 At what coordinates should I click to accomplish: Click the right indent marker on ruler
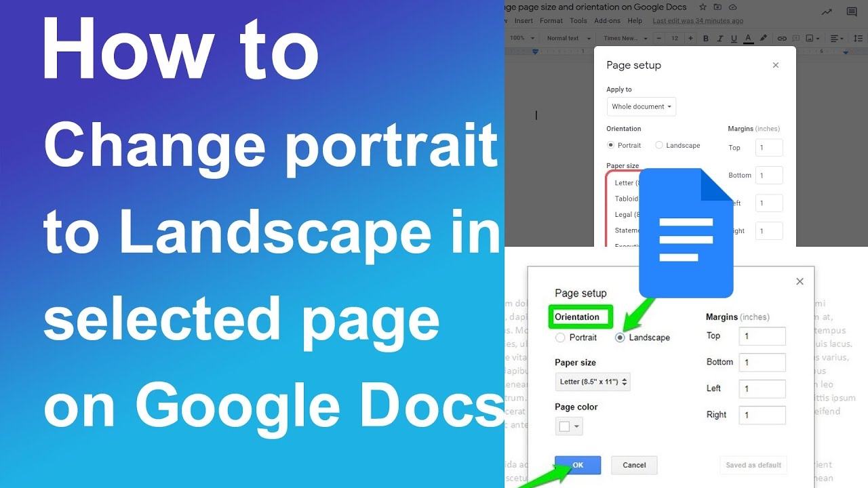tap(845, 52)
